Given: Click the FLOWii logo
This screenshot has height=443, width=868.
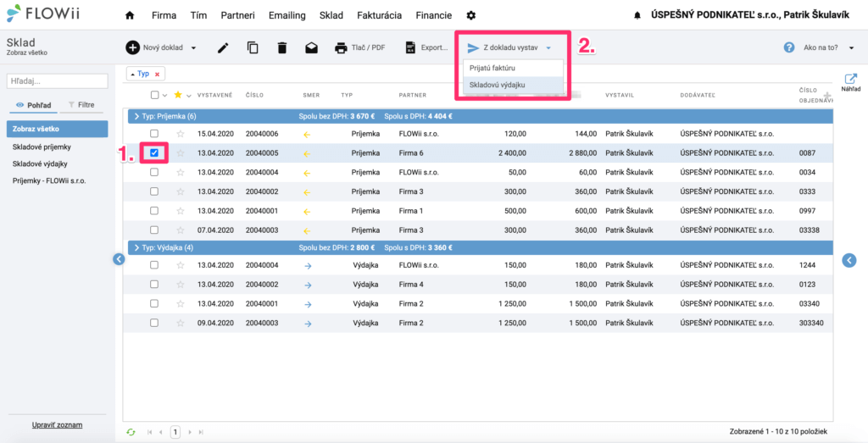Looking at the screenshot, I should click(43, 13).
